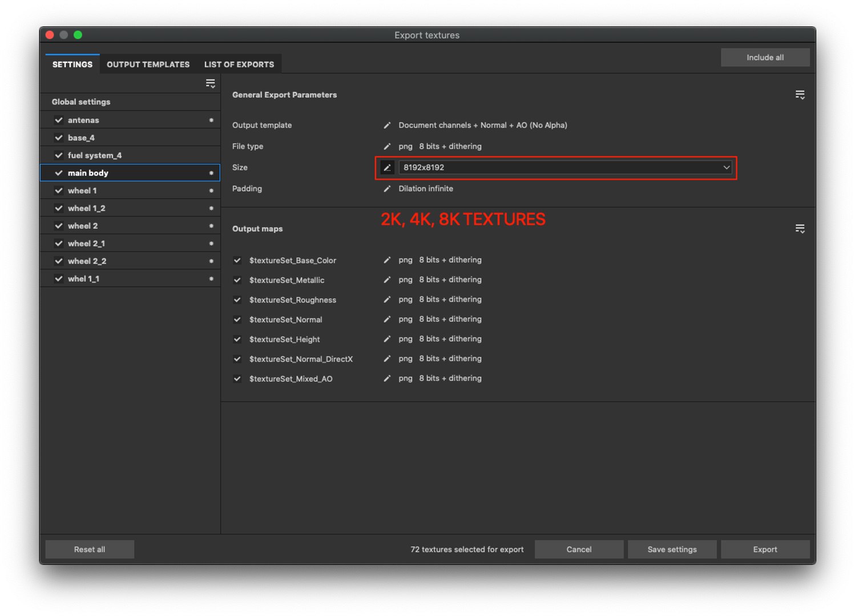Screen dimensions: 855x616
Task: Uncheck the wheel 1 texture set
Action: (x=59, y=191)
